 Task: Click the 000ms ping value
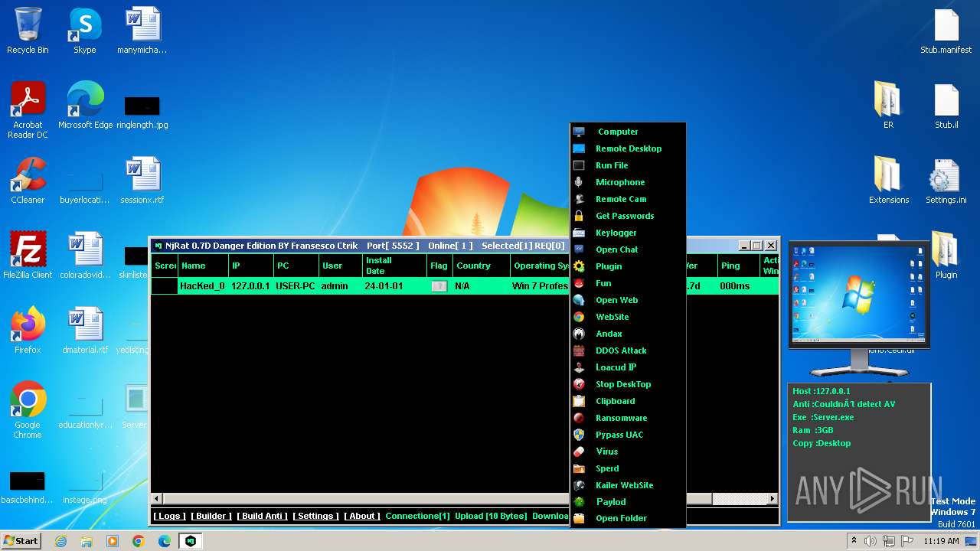tap(735, 286)
